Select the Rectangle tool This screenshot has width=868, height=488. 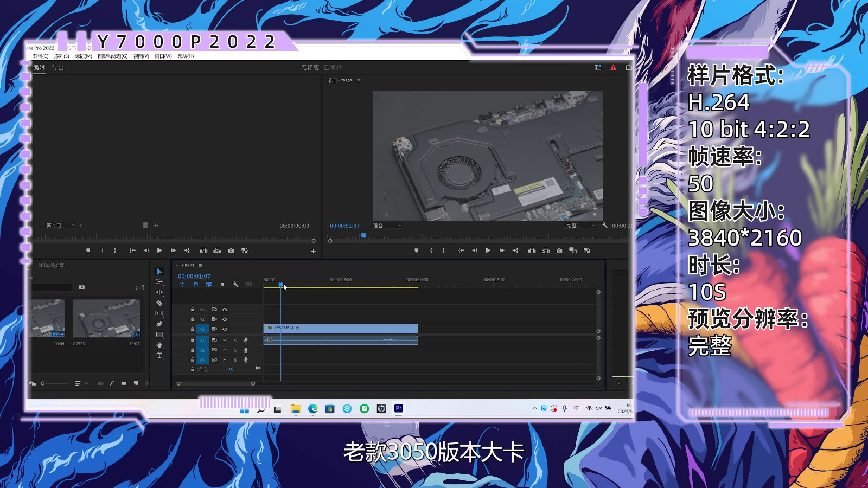(159, 335)
